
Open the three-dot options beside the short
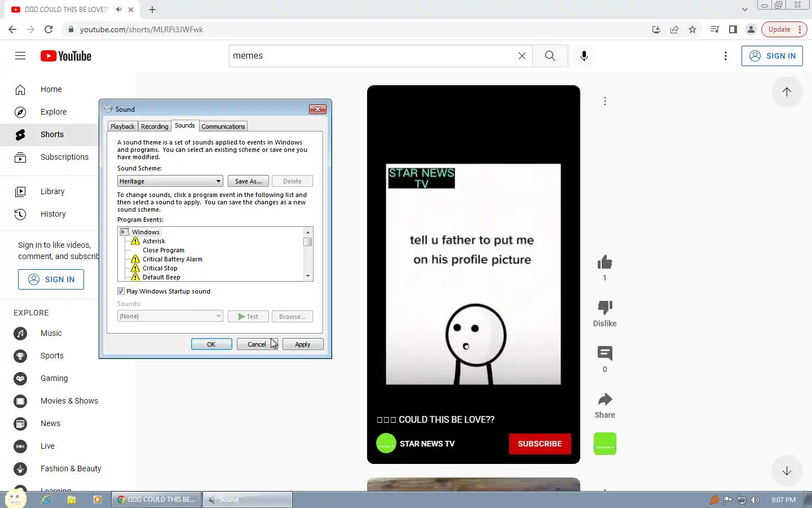(x=605, y=101)
